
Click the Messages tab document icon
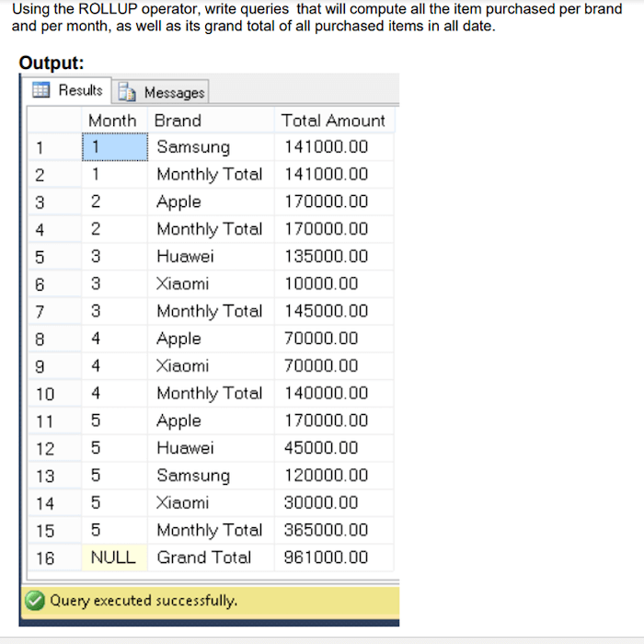tap(127, 92)
